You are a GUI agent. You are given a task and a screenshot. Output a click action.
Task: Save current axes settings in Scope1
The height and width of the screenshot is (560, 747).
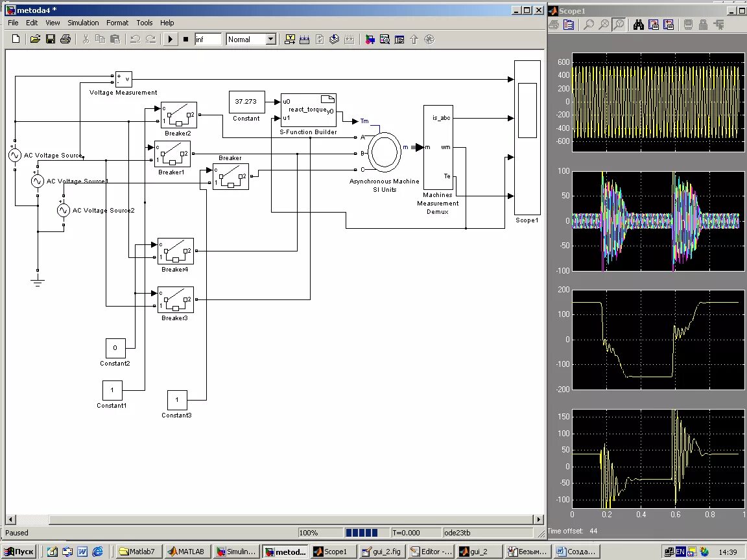(654, 25)
